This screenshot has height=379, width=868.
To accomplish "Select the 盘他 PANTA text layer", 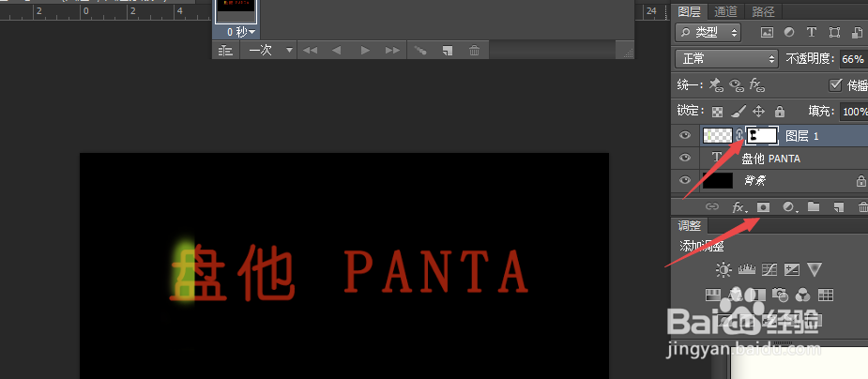I will (769, 159).
